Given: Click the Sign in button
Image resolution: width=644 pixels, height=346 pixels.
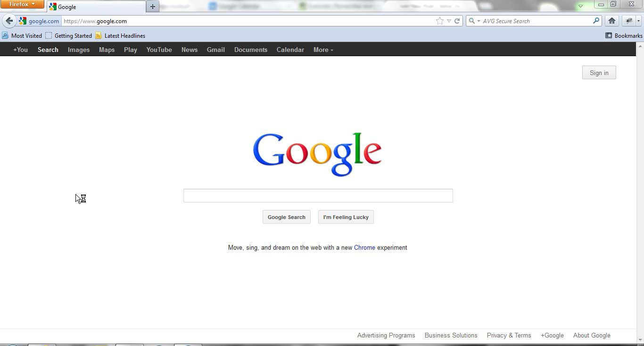Looking at the screenshot, I should pos(599,73).
